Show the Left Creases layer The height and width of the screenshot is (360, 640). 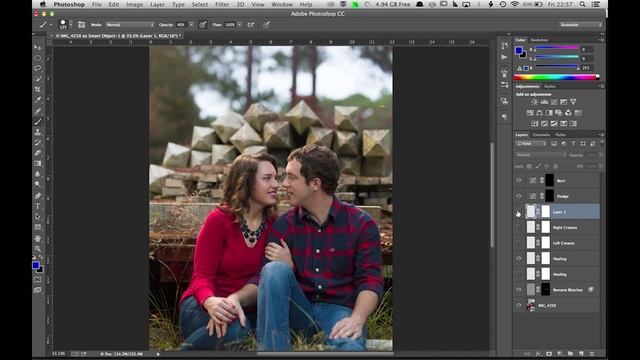point(519,243)
